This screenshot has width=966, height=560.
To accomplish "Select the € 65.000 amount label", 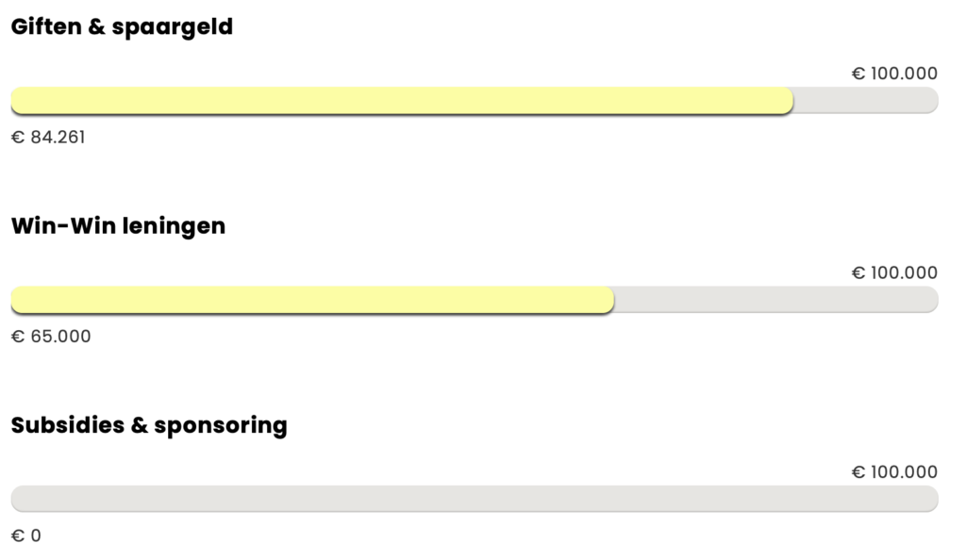I will pos(51,337).
